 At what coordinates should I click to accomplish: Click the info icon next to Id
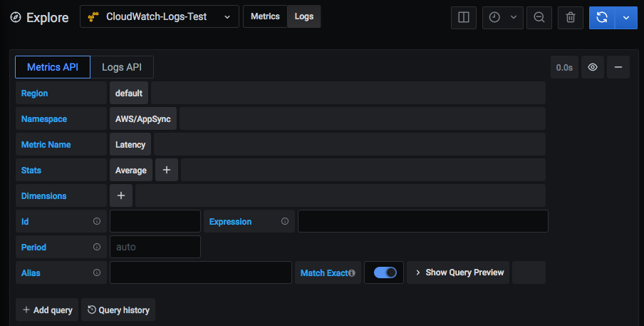point(97,222)
